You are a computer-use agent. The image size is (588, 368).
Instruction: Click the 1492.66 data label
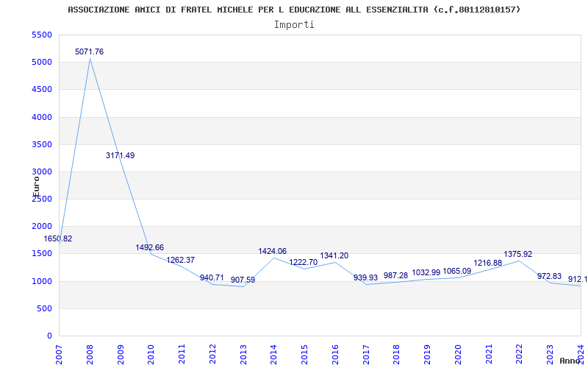(x=150, y=248)
